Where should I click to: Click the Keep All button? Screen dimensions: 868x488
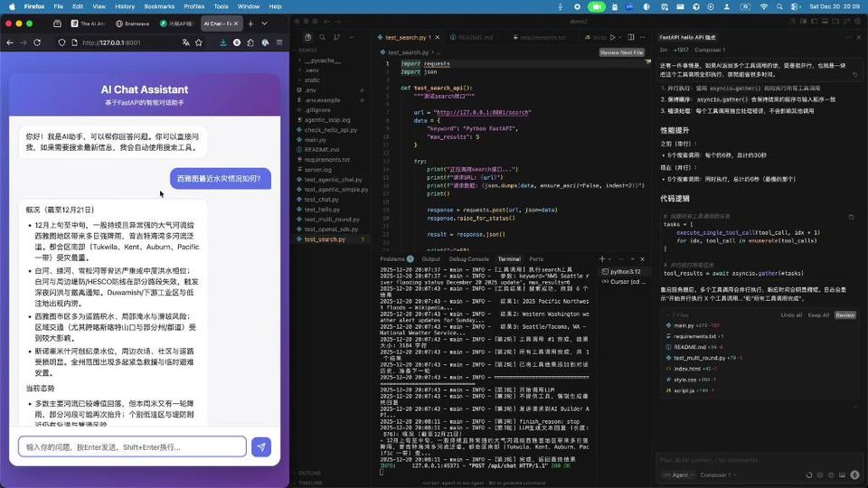819,314
